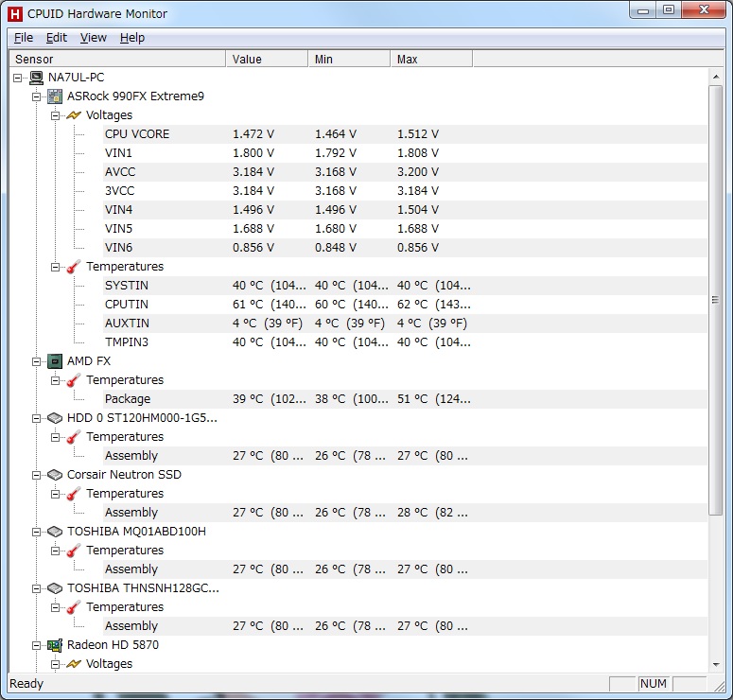Click the 1.512 V max value of CPU VCORE
Viewport: 733px width, 700px height.
[418, 134]
